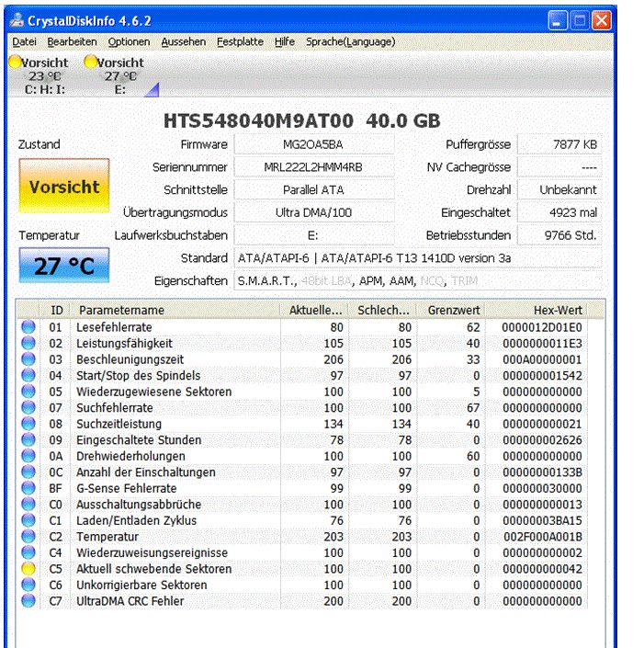Click the blue status icon beside Lesefehlerrate

[x=28, y=327]
